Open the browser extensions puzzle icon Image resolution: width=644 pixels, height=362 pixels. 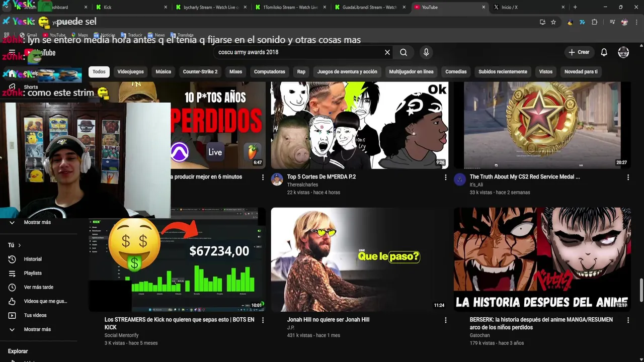(594, 22)
